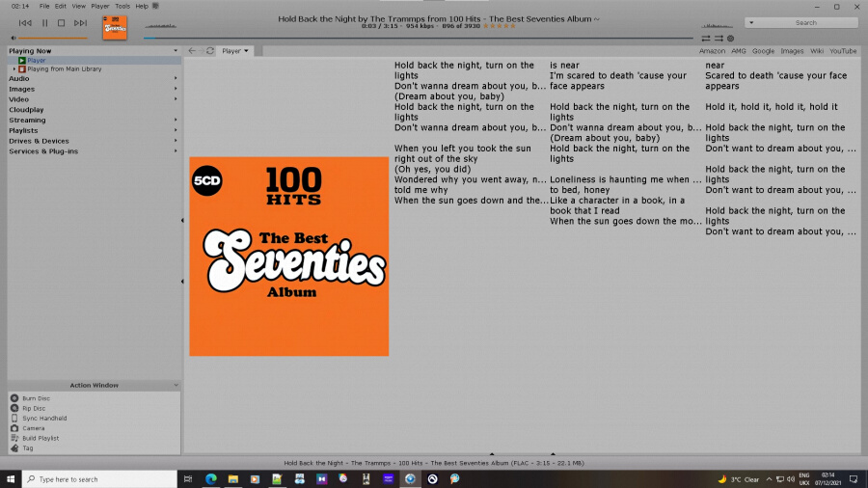Click the icon next to Help menu
The height and width of the screenshot is (488, 868).
pos(155,6)
